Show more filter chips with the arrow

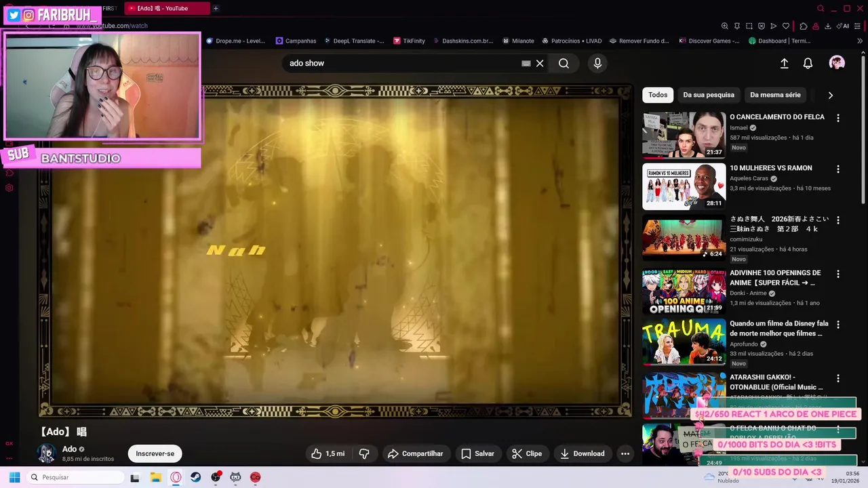pyautogui.click(x=830, y=95)
